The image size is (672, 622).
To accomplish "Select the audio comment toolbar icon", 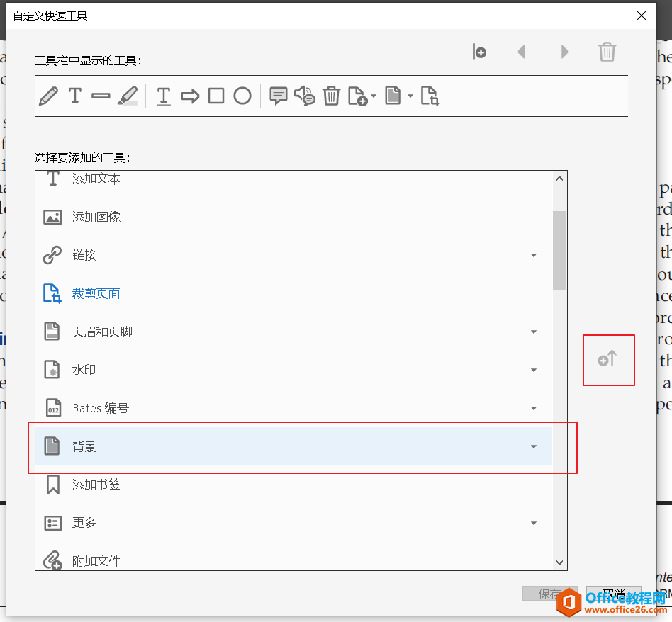I will 305,96.
